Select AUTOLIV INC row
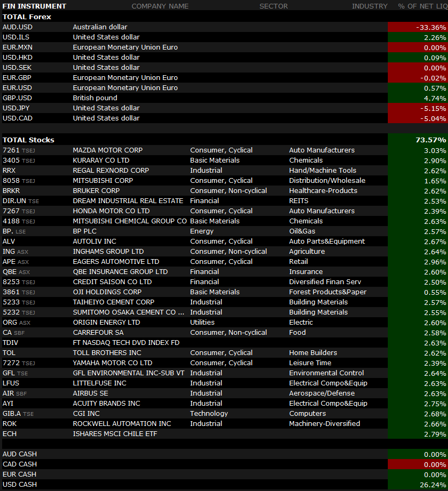This screenshot has height=491, width=448. tap(224, 242)
